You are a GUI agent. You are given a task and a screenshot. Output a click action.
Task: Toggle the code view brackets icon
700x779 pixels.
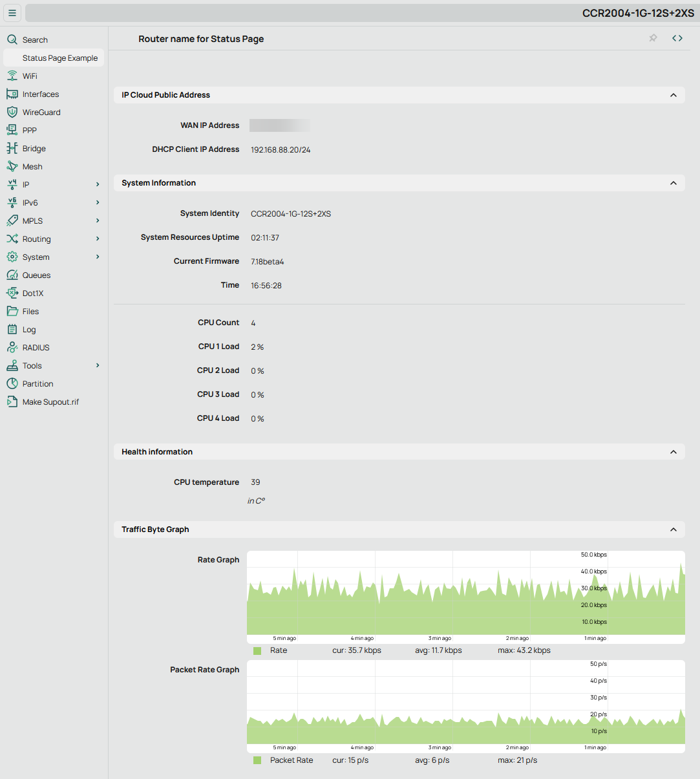677,38
